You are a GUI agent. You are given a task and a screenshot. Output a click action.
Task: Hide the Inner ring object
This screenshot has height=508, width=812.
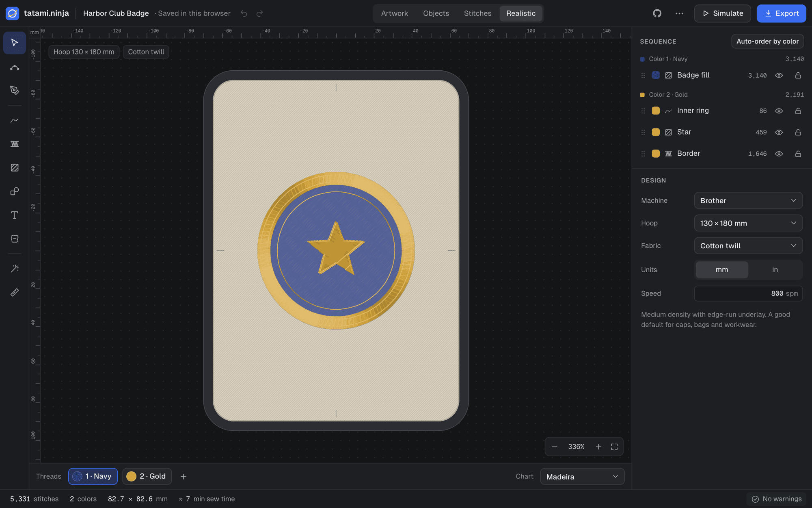click(779, 111)
